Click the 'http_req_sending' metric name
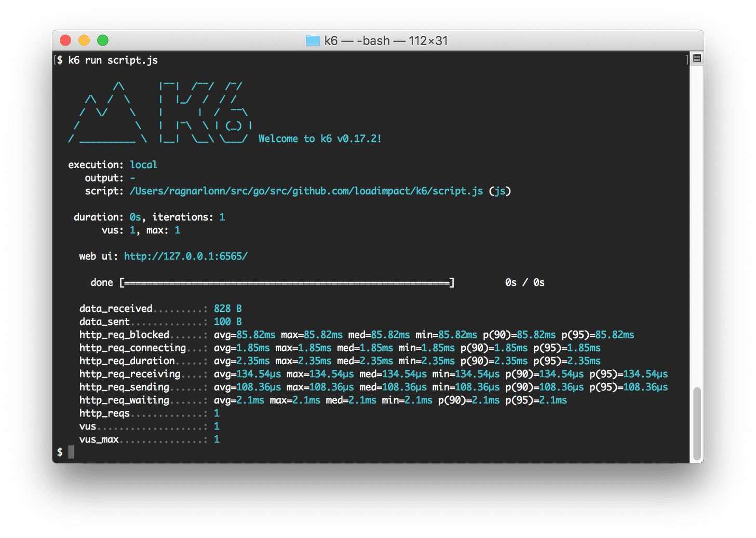This screenshot has width=756, height=538. [124, 387]
